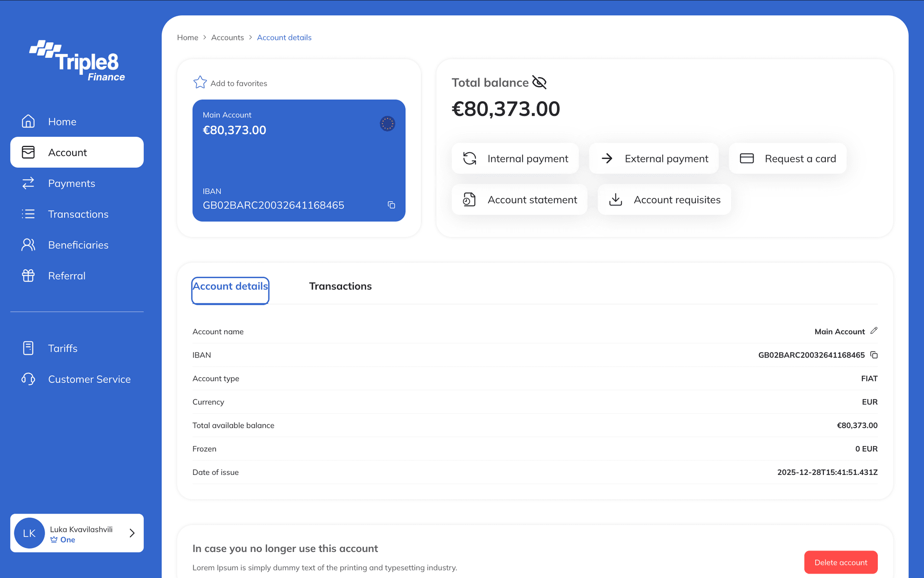924x578 pixels.
Task: Click IBAN number GB02BARC20032641168465 on card
Action: click(x=273, y=205)
